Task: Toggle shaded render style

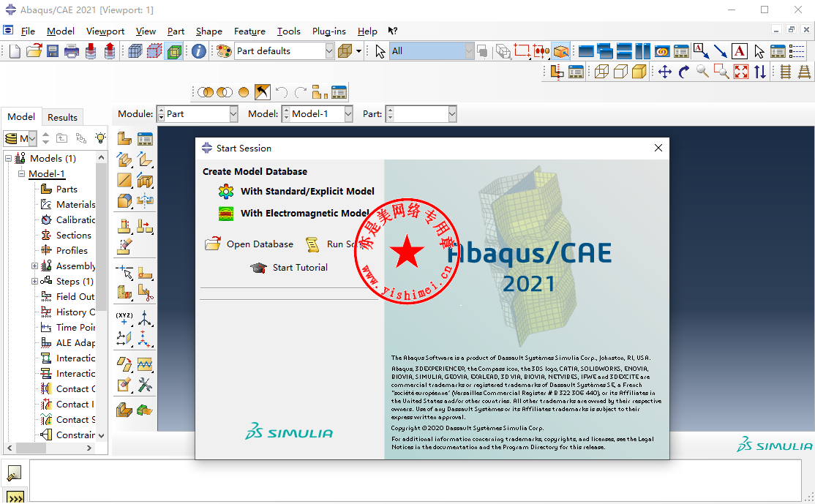Action: coord(639,72)
